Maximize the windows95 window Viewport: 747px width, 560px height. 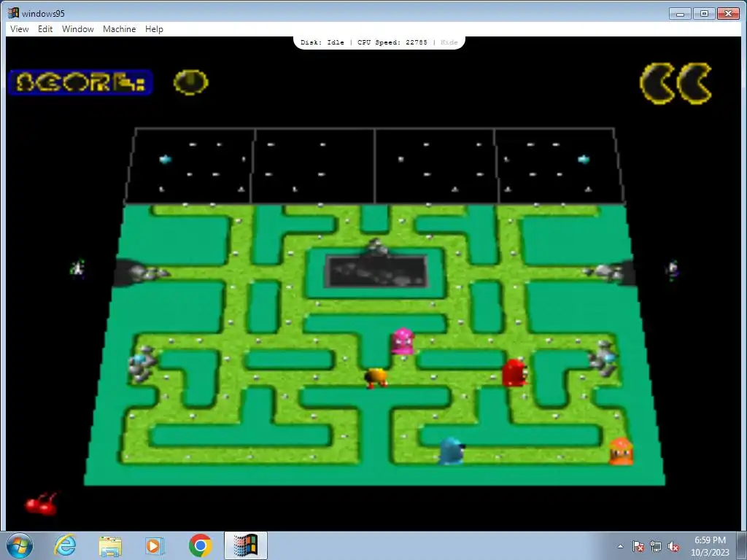pyautogui.click(x=704, y=13)
